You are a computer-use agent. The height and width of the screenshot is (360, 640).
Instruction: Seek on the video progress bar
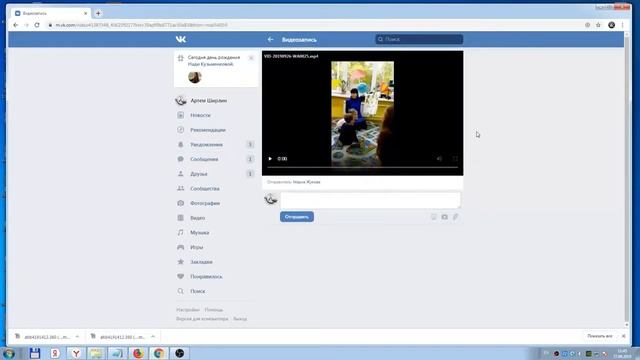[x=362, y=167]
